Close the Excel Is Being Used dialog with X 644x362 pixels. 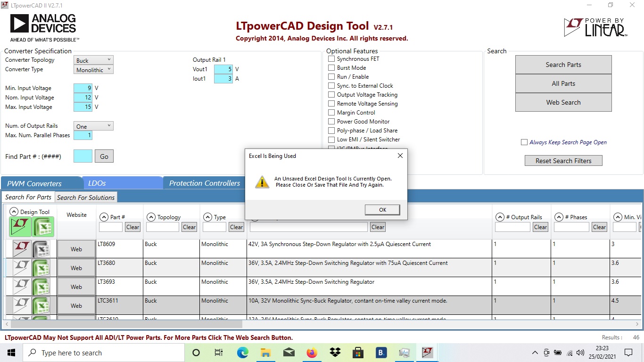(x=400, y=156)
